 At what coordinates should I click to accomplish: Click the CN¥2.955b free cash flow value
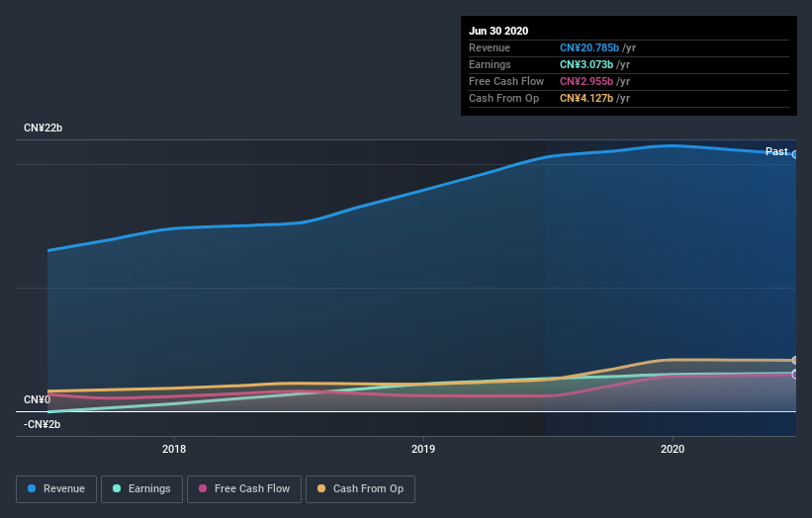point(586,81)
